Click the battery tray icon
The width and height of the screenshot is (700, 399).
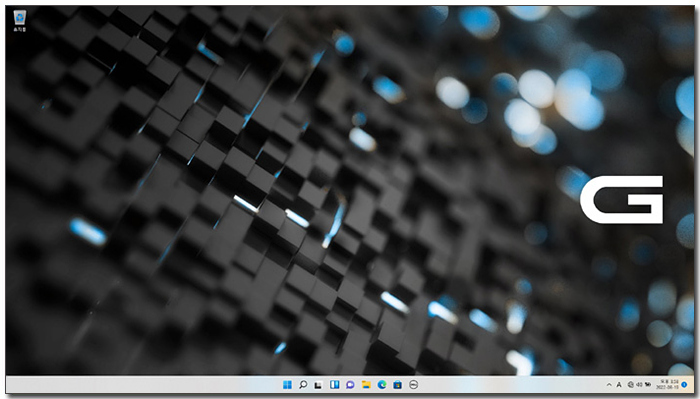pos(647,385)
